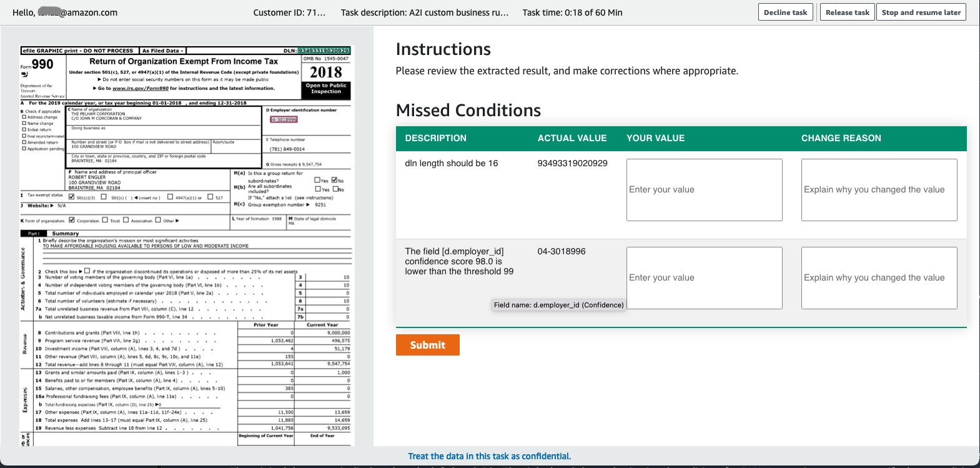Click Your Value field for employer_id confidence
The image size is (980, 468).
point(704,278)
